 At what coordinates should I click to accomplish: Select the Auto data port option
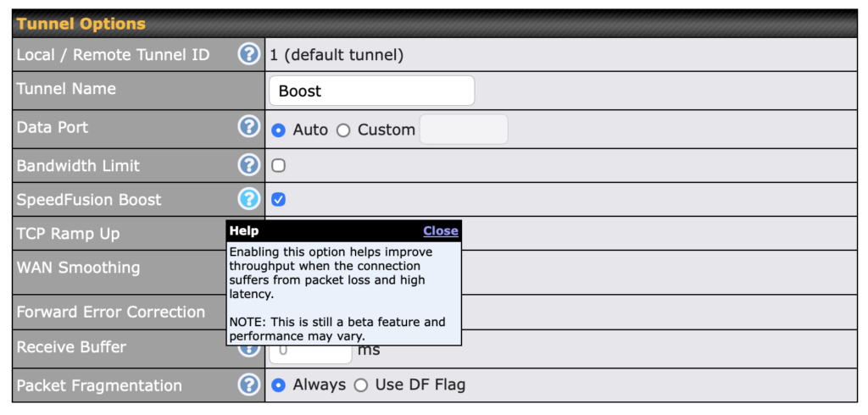(x=278, y=130)
